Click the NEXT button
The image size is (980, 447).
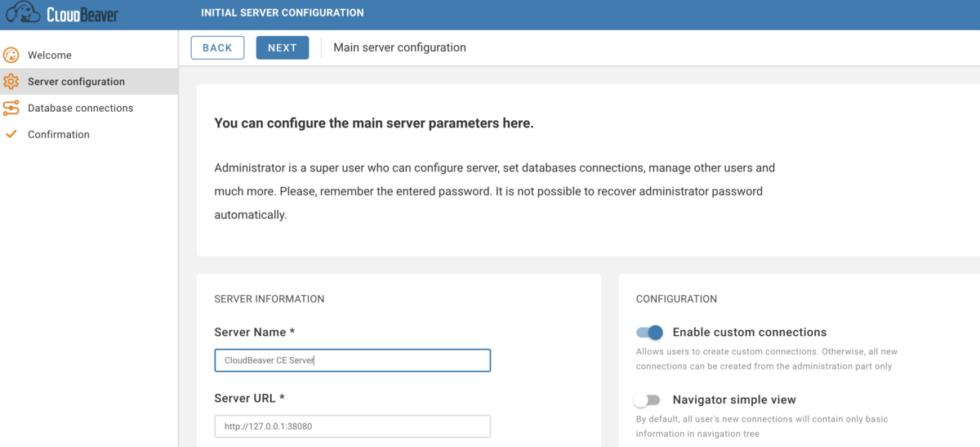pyautogui.click(x=283, y=47)
